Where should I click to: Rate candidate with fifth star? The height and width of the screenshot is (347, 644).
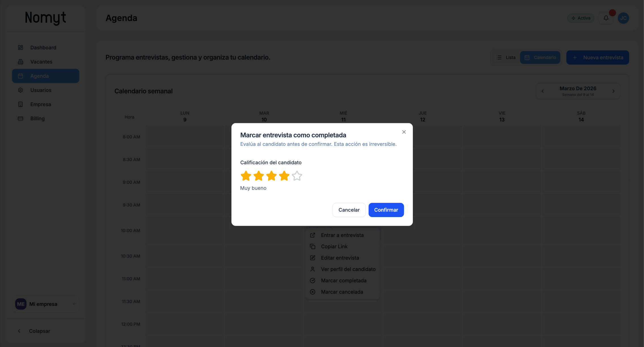tap(297, 176)
